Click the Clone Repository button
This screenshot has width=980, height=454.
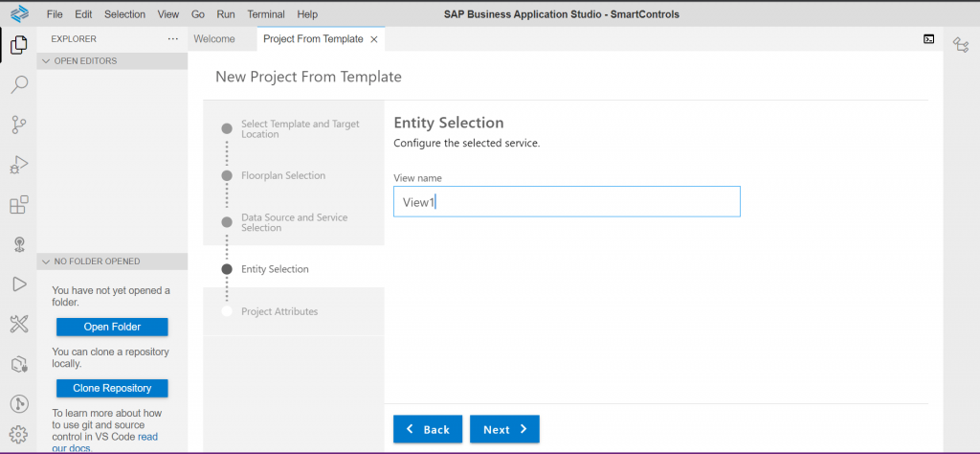point(112,388)
